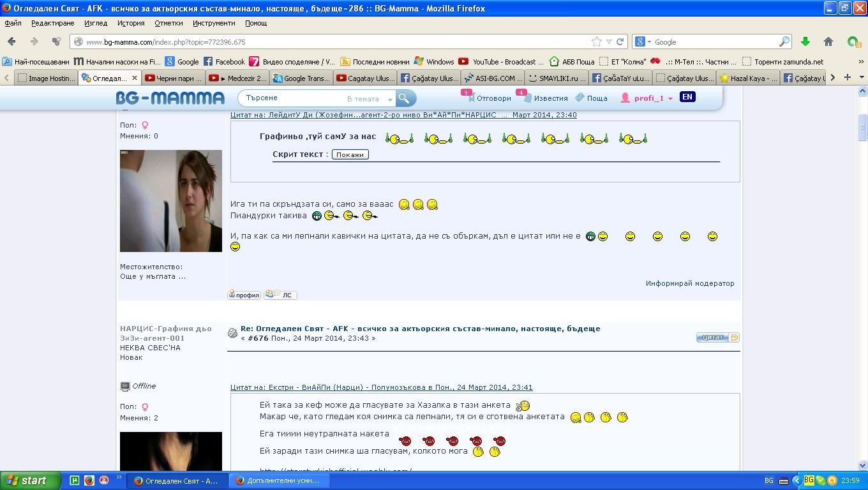This screenshot has width=868, height=490.
Task: Go back with the browser back arrow
Action: tap(11, 41)
